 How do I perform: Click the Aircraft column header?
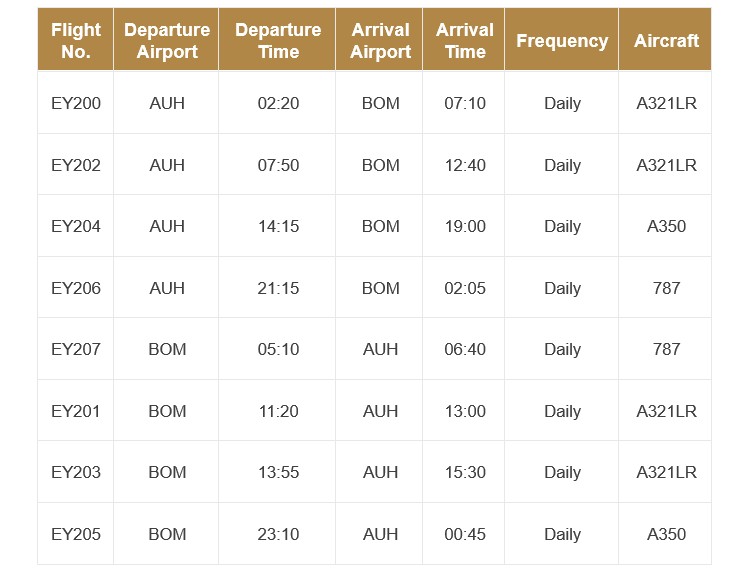(x=666, y=41)
